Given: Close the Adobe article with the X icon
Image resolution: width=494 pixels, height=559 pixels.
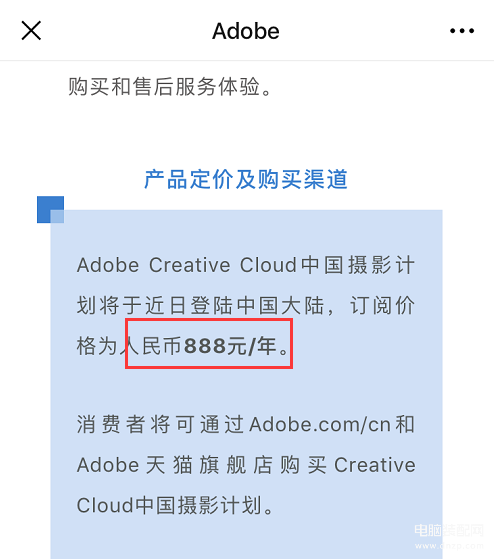Looking at the screenshot, I should point(31,31).
